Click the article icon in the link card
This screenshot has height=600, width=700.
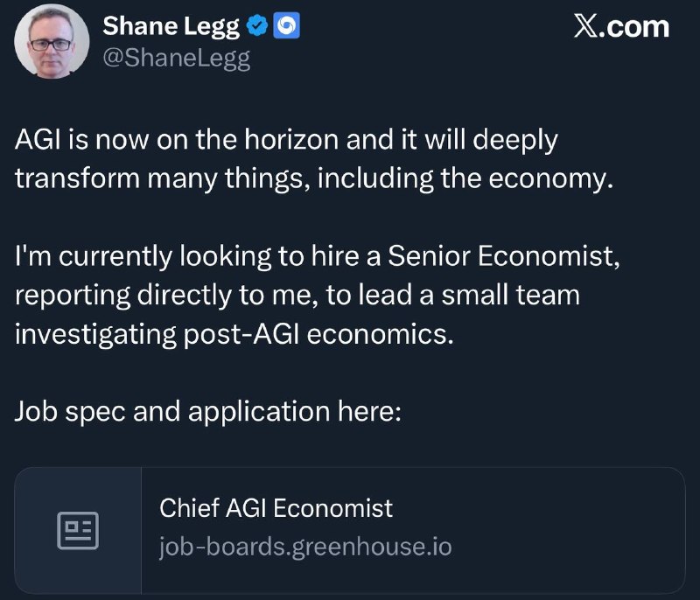pyautogui.click(x=78, y=530)
